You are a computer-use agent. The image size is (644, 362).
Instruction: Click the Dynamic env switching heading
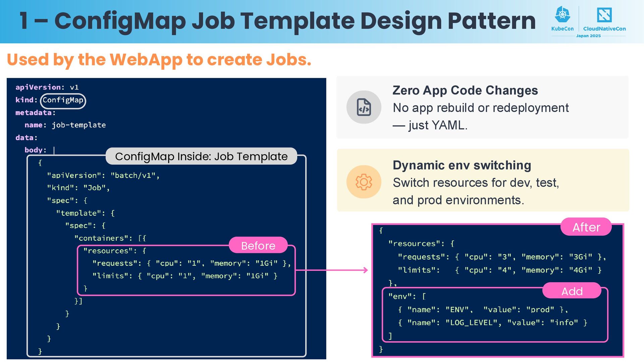click(x=462, y=165)
